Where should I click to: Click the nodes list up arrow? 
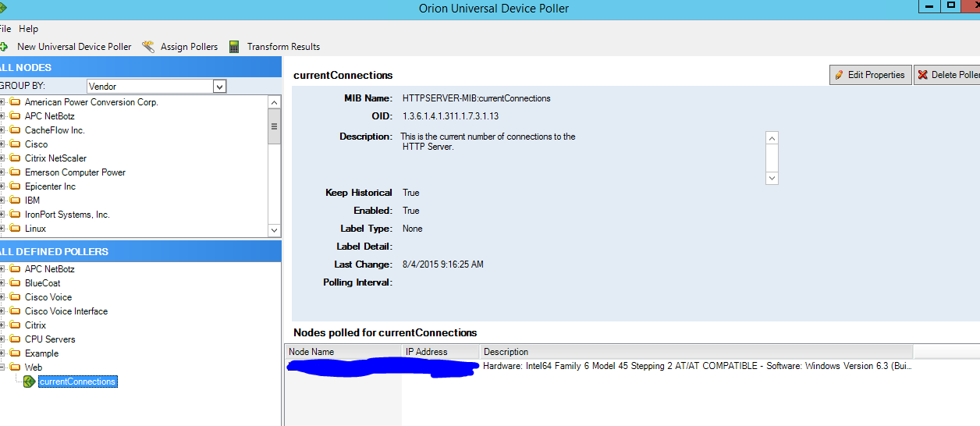pyautogui.click(x=274, y=102)
